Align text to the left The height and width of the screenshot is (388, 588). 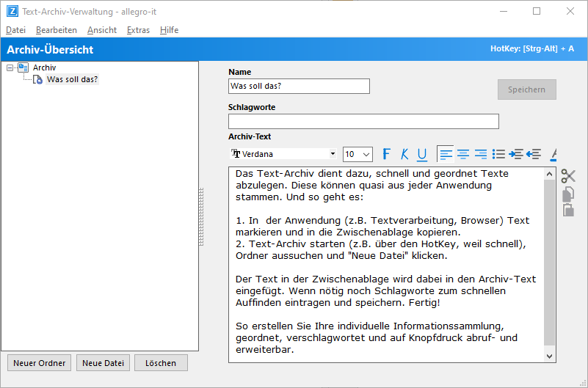446,154
